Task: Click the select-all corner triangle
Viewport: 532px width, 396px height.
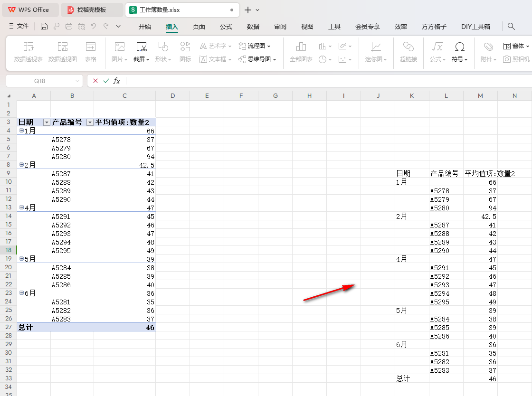Action: click(9, 96)
